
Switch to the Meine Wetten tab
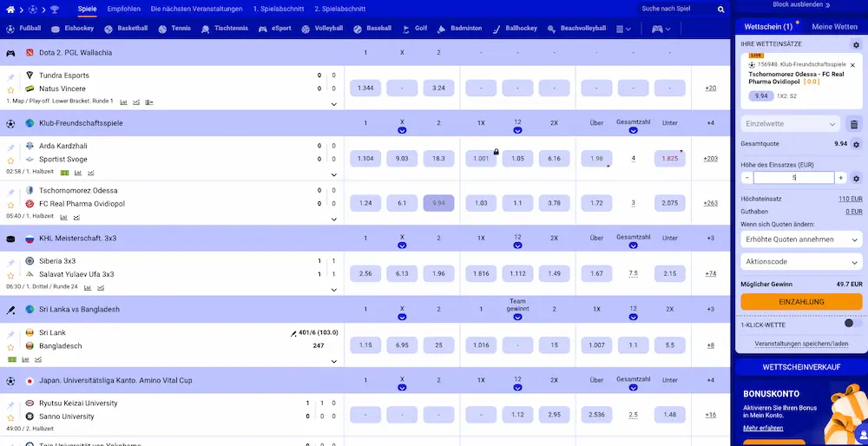834,27
